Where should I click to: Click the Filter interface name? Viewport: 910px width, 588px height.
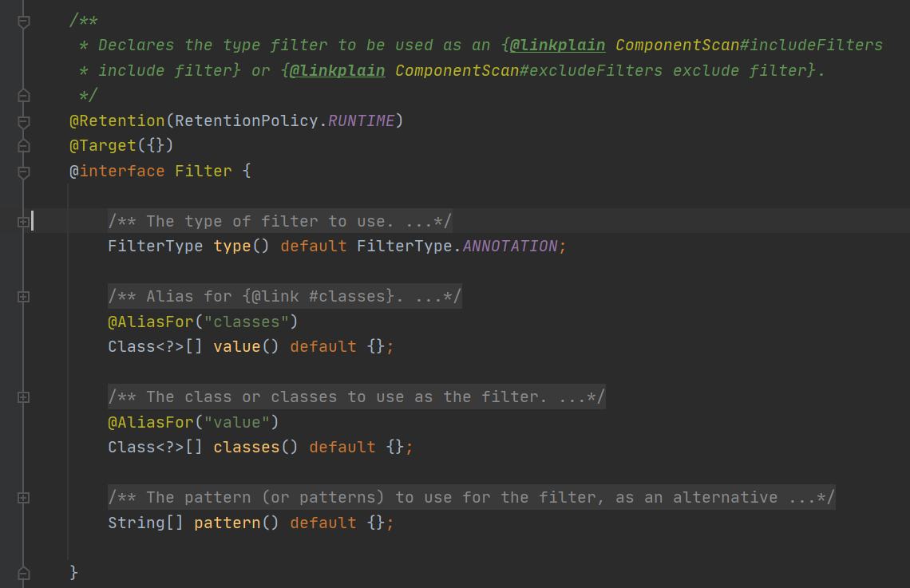(x=203, y=171)
